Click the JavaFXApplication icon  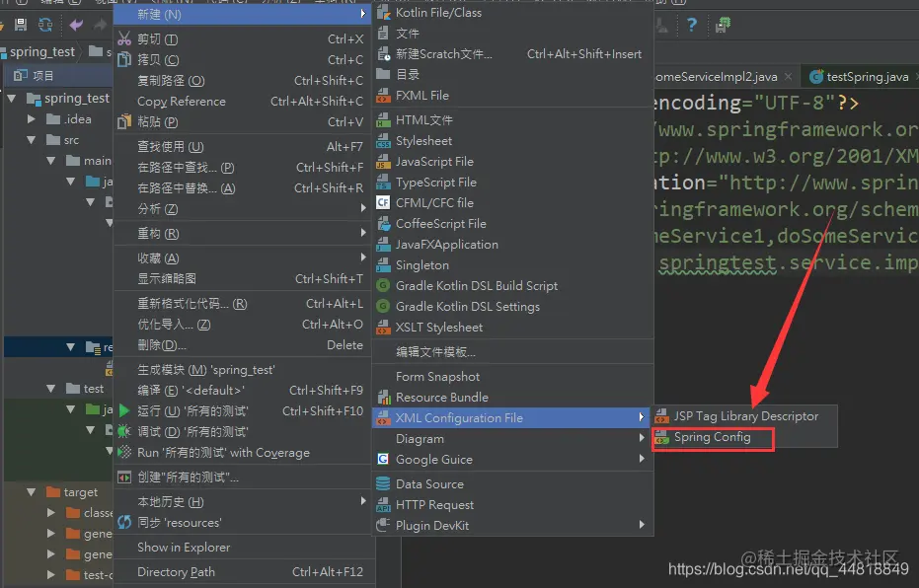[x=383, y=245]
